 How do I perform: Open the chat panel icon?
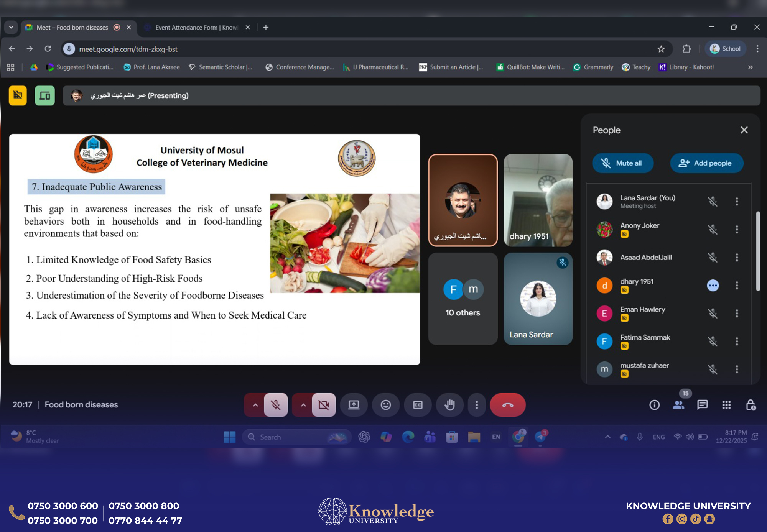[702, 405]
